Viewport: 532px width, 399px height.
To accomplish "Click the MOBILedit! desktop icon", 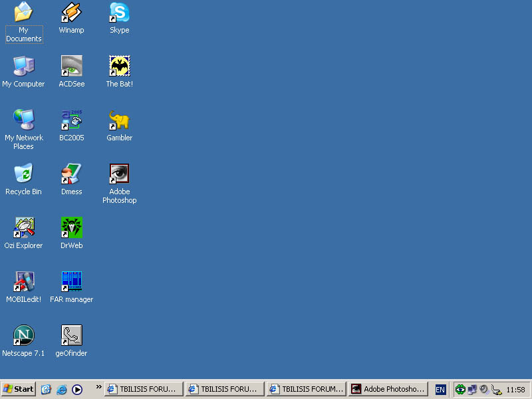I will (23, 287).
